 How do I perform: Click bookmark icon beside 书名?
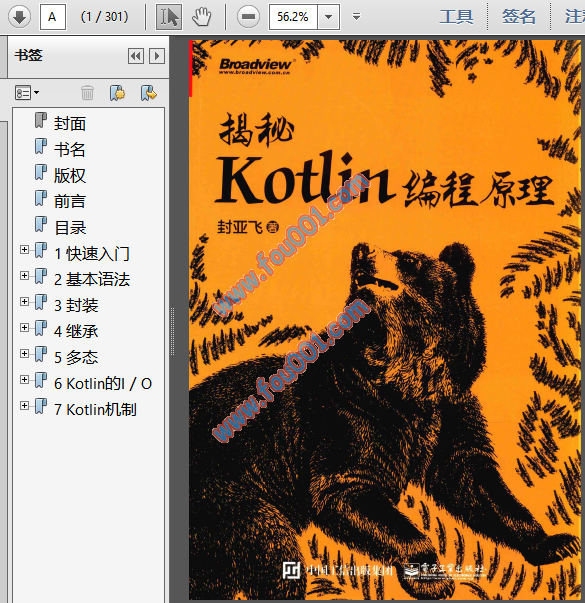tap(41, 146)
